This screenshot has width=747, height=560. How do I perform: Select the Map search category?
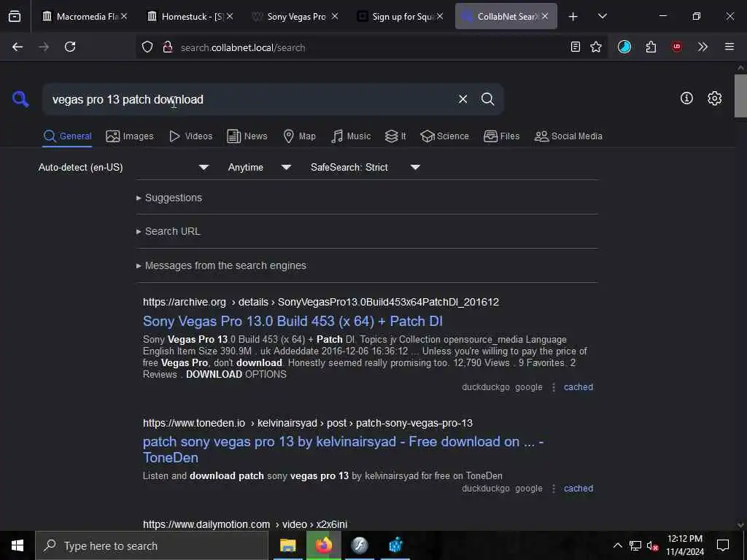[x=299, y=136]
